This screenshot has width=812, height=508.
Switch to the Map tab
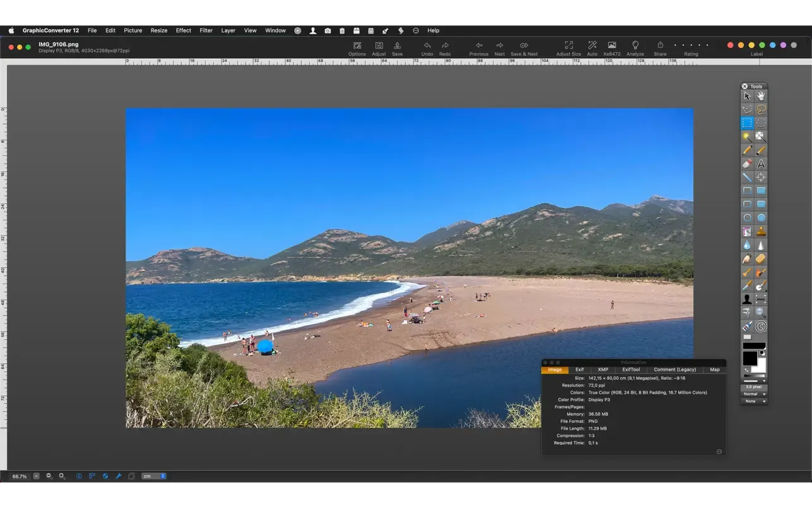715,370
